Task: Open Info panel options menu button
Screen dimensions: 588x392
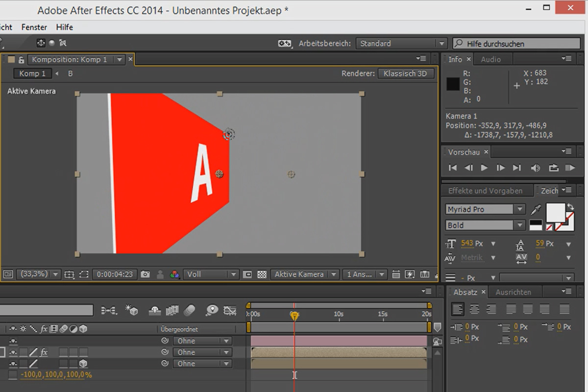Action: tap(566, 59)
